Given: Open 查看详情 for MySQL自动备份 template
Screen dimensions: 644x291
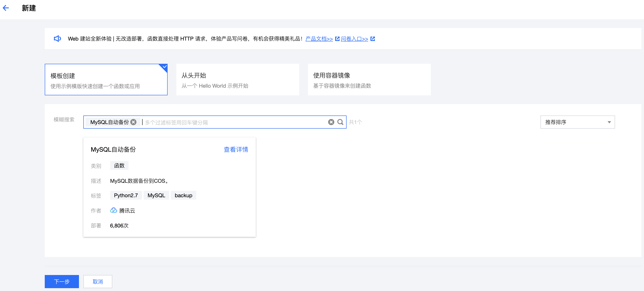Looking at the screenshot, I should (236, 149).
